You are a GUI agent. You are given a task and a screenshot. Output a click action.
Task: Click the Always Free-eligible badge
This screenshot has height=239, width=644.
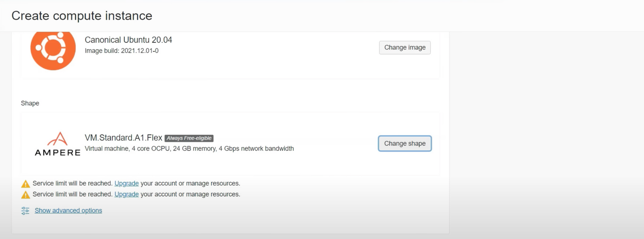click(x=189, y=138)
